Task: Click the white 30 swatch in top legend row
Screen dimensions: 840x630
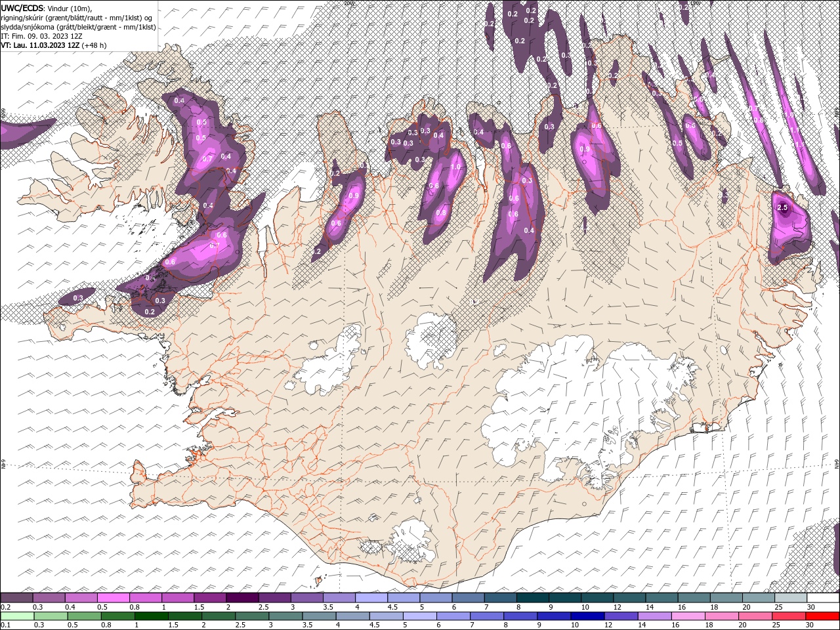Action: pos(823,598)
